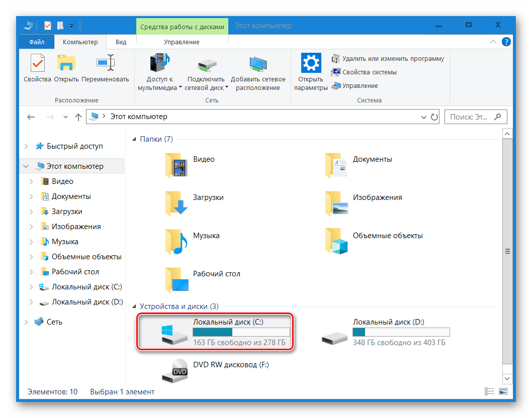Click the Доступ к мультимедиа icon
The image size is (532, 418).
point(159,63)
